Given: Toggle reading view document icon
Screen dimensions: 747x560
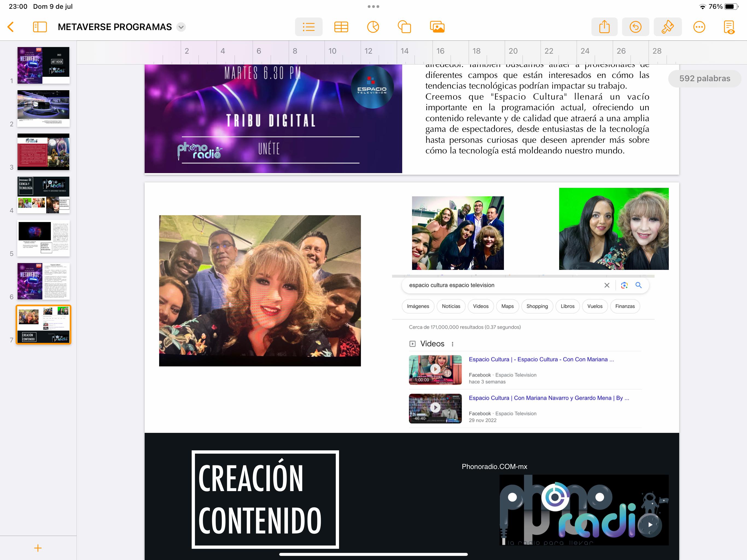Looking at the screenshot, I should pos(729,27).
